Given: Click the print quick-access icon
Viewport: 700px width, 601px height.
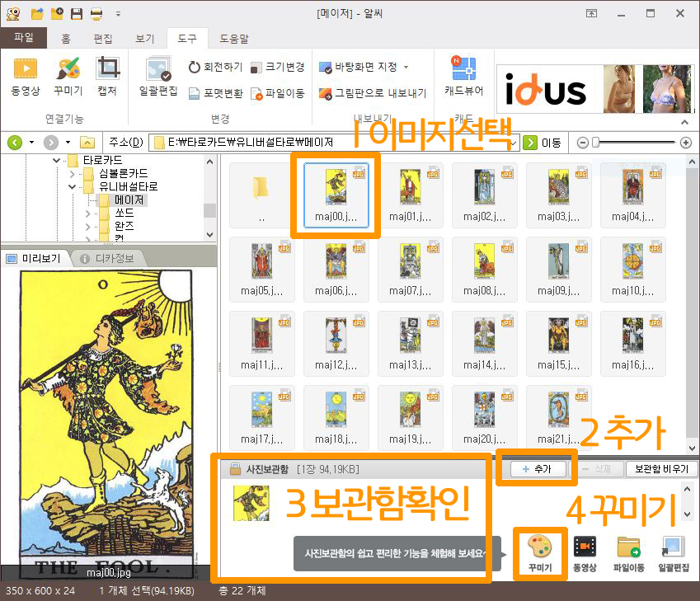Looking at the screenshot, I should [96, 13].
